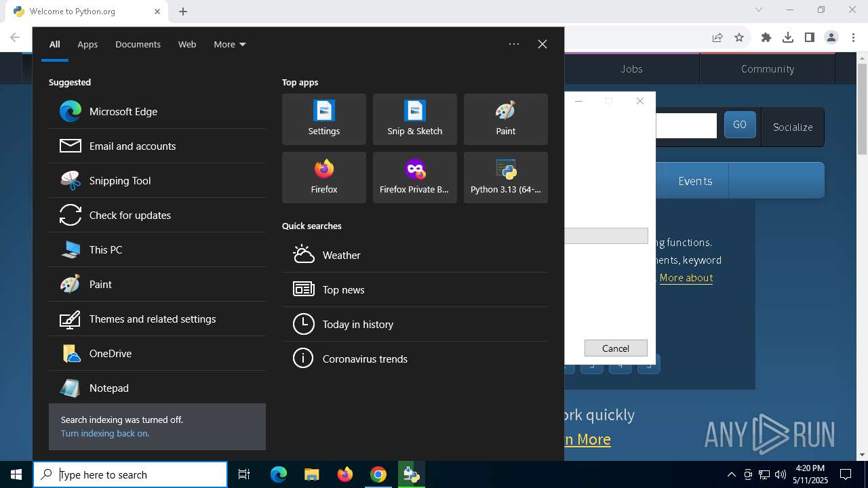The image size is (868, 488).
Task: Open Firefox Private Browsing tile
Action: pyautogui.click(x=415, y=178)
